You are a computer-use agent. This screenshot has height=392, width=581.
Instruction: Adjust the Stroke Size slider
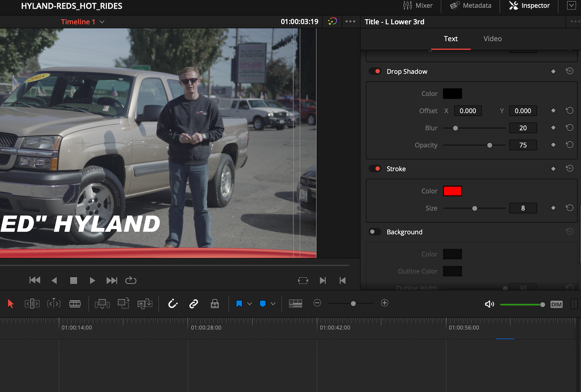474,208
